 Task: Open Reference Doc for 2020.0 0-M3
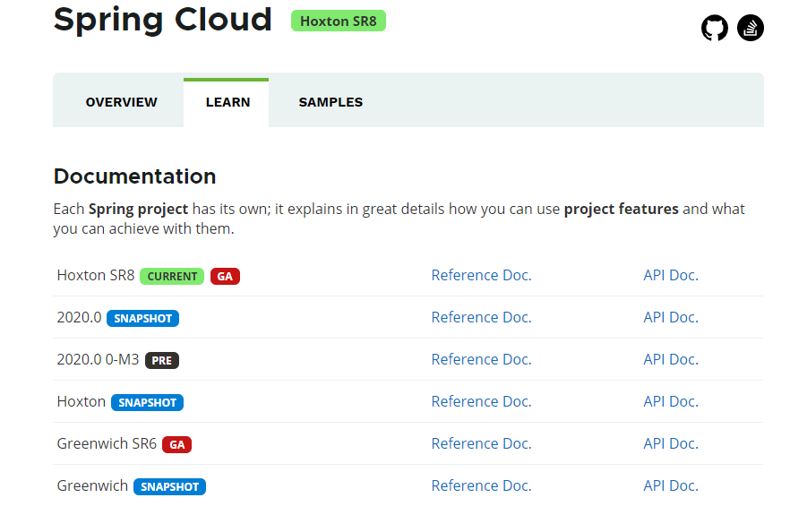point(481,359)
